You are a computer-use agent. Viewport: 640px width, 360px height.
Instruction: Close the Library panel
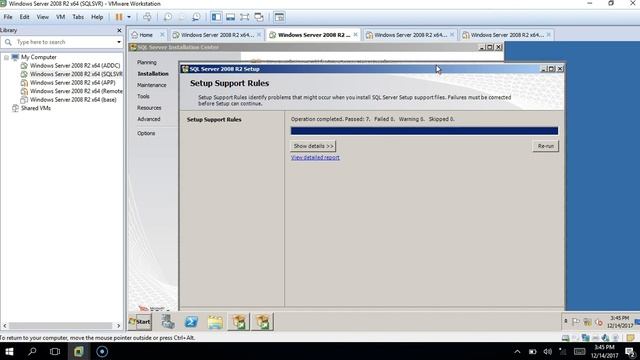tap(119, 30)
